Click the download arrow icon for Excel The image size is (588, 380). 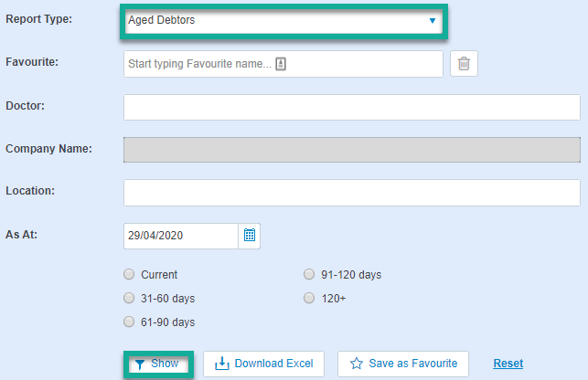(222, 364)
